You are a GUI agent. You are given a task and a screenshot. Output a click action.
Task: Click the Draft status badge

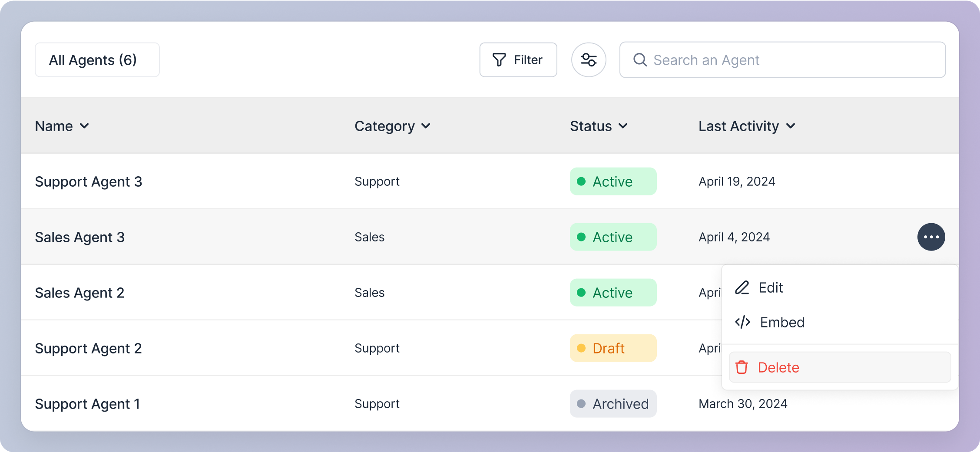click(612, 348)
